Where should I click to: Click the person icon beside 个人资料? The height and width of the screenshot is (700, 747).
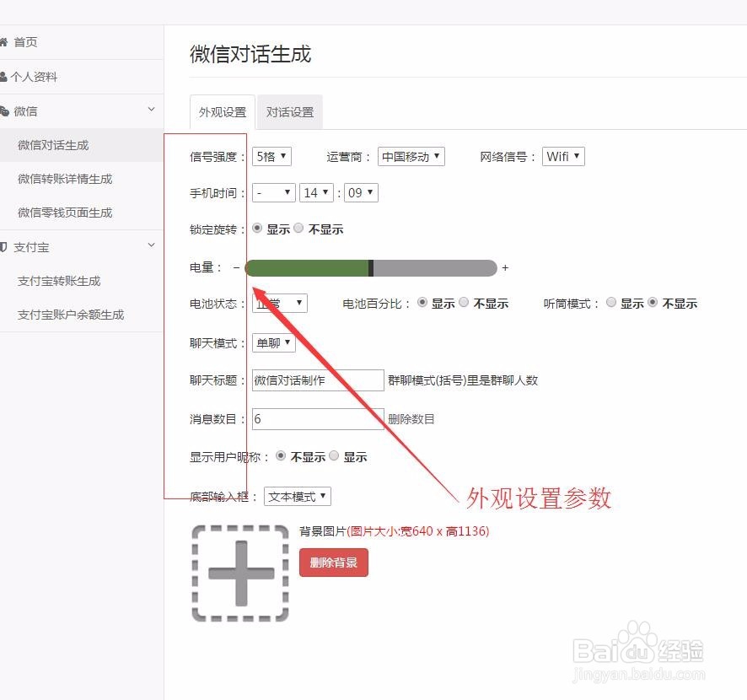point(3,77)
